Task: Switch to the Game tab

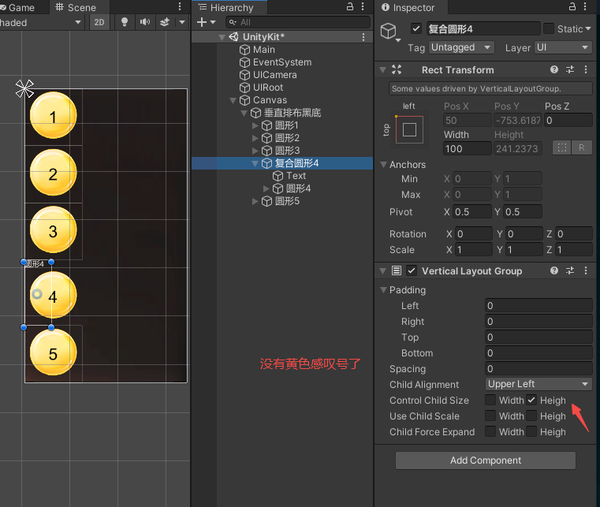Action: (18, 7)
